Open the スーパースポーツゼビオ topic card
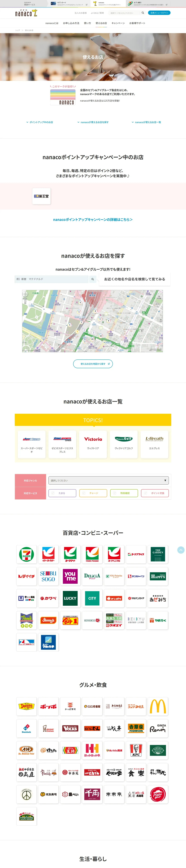Screen dimensions: 186x868 tap(32, 444)
